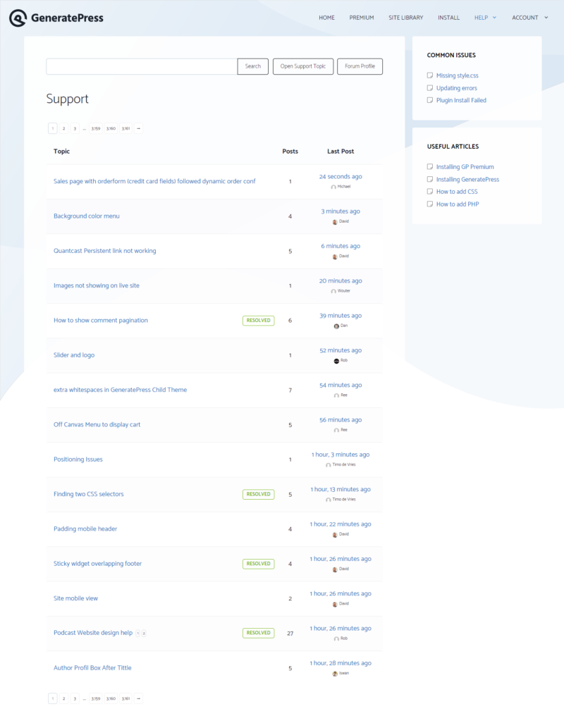
Task: Open topic 'Slider and logo'
Action: click(74, 355)
